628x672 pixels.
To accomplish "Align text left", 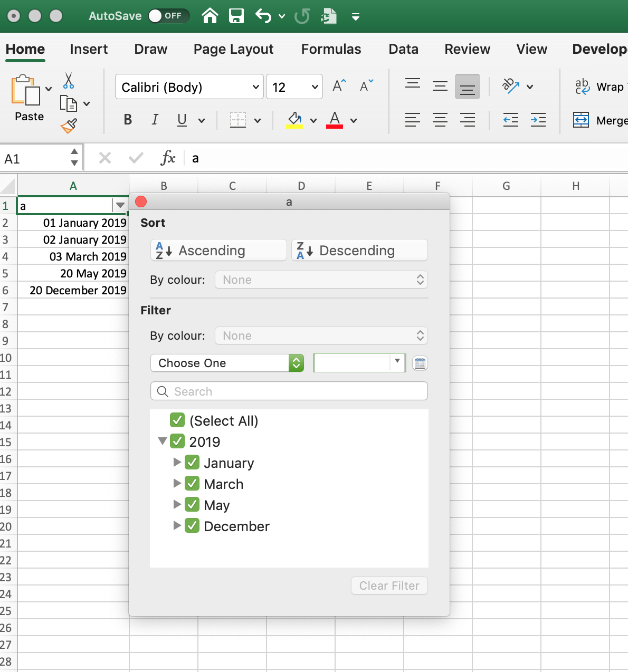I will (x=413, y=120).
